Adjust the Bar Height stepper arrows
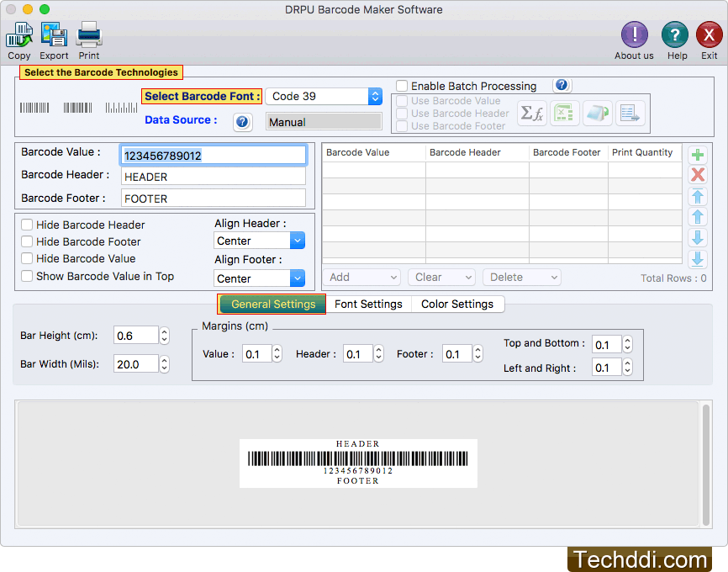The height and width of the screenshot is (572, 728). pos(165,336)
